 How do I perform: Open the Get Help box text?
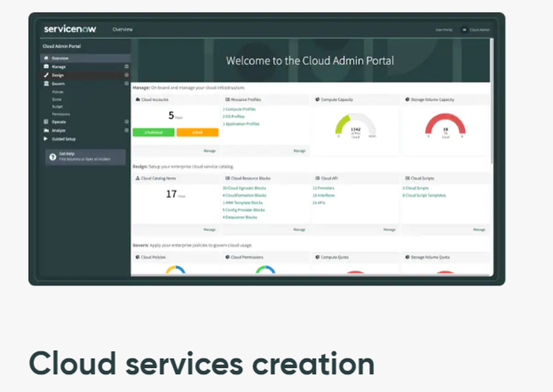(85, 156)
